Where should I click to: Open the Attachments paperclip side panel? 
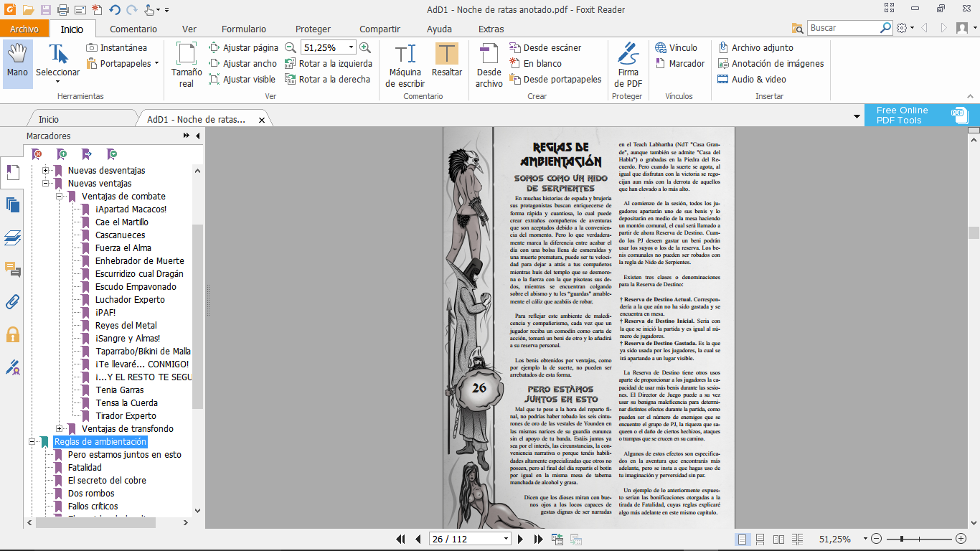coord(12,301)
